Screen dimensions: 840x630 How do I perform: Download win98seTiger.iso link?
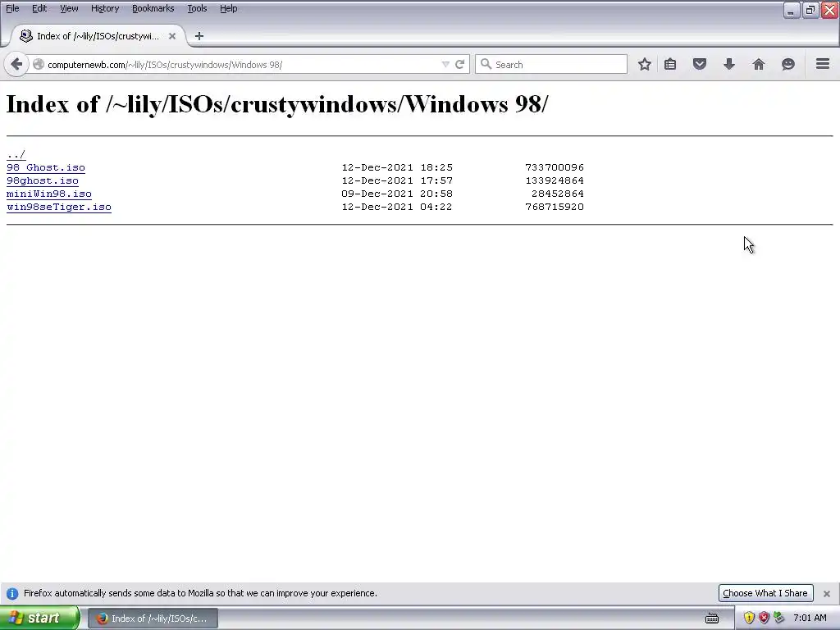pyautogui.click(x=59, y=207)
